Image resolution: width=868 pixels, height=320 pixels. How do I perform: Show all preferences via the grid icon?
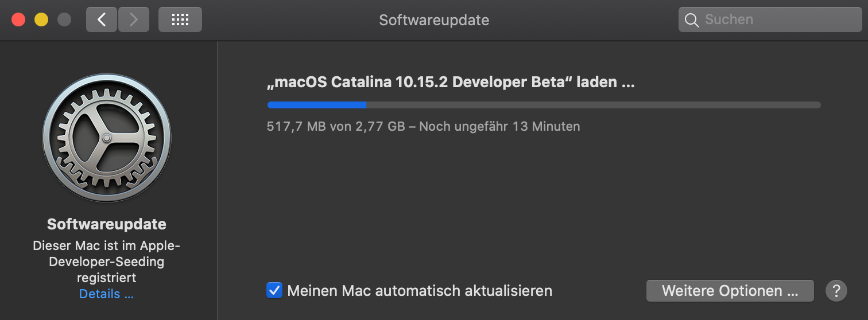point(180,19)
